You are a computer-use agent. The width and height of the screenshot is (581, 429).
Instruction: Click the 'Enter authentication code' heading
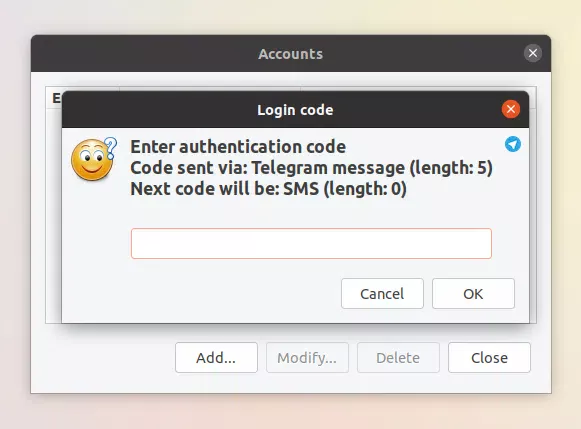238,147
